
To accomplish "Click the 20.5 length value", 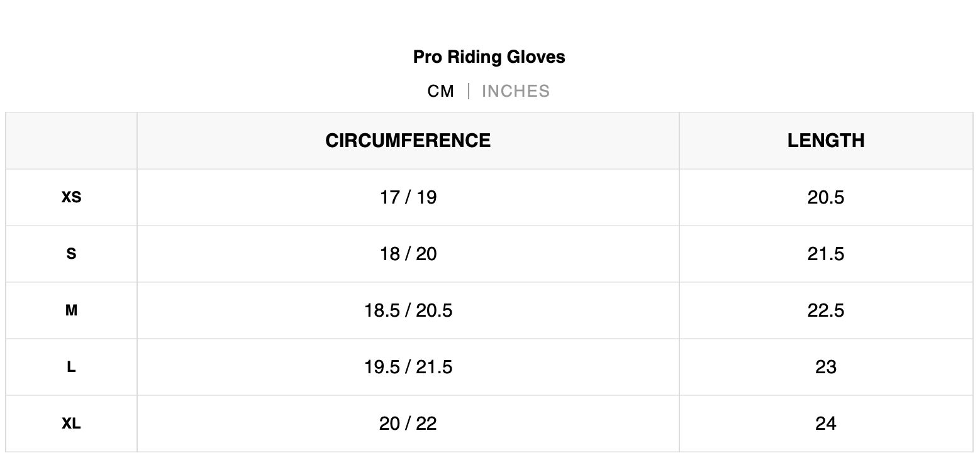I will pos(825,197).
